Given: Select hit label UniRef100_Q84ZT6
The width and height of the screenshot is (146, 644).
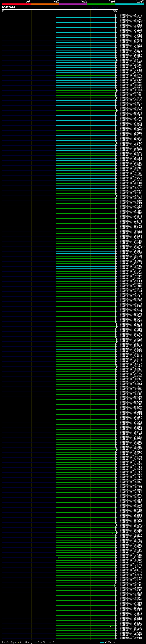Looking at the screenshot, I should coord(131,344).
